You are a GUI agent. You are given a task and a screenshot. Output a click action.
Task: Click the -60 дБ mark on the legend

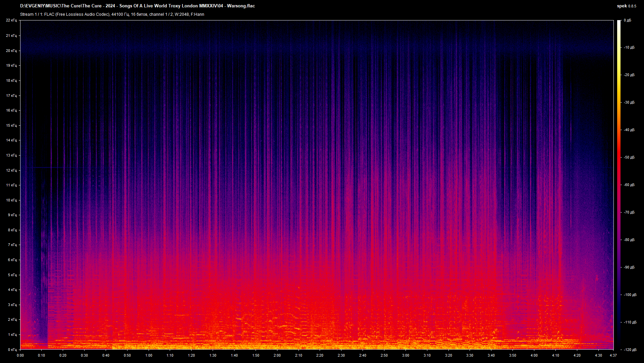(629, 185)
